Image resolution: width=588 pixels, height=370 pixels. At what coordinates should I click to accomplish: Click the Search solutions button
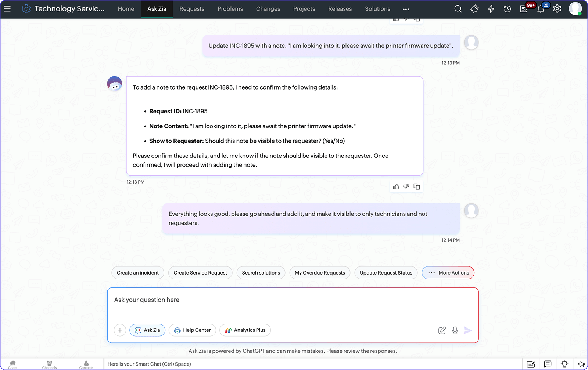point(261,273)
